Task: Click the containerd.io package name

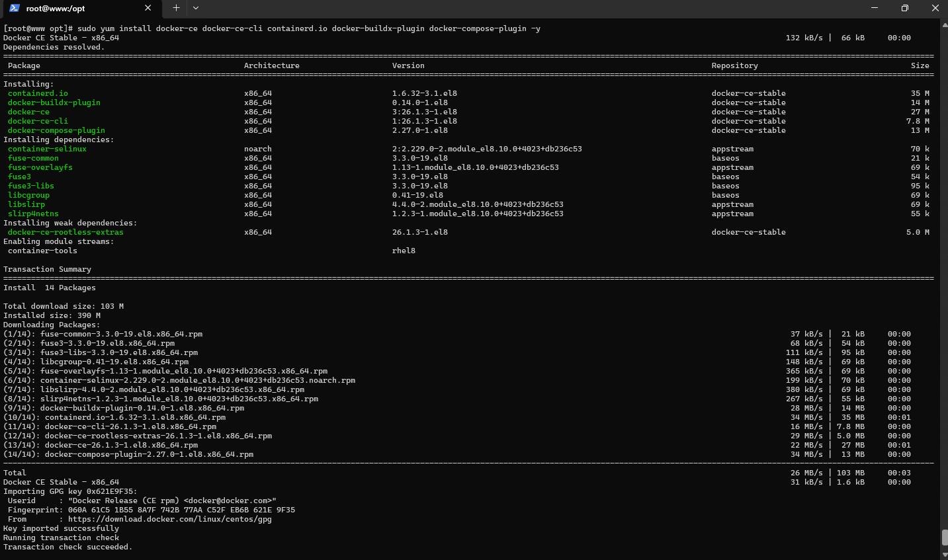Action: (x=38, y=93)
